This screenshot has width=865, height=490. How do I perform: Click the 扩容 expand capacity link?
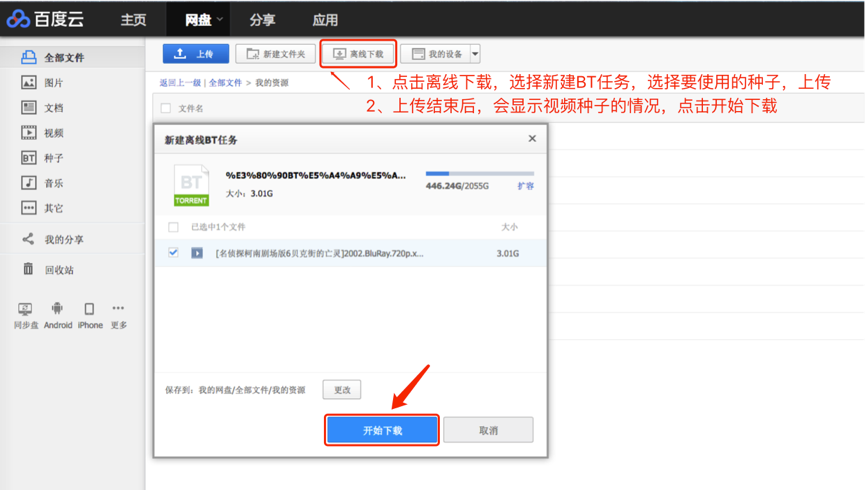pyautogui.click(x=525, y=186)
